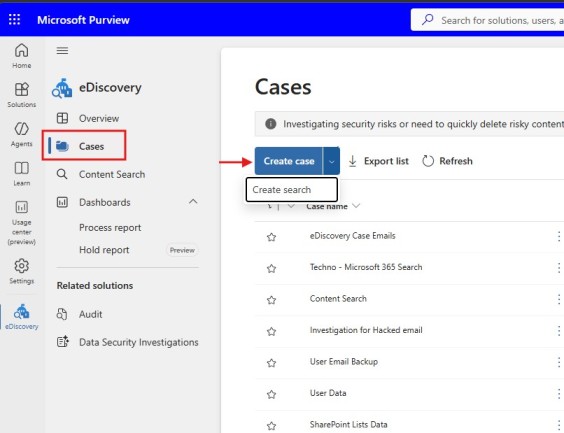Sort by Case name column chevron
The image size is (564, 433).
coord(356,206)
